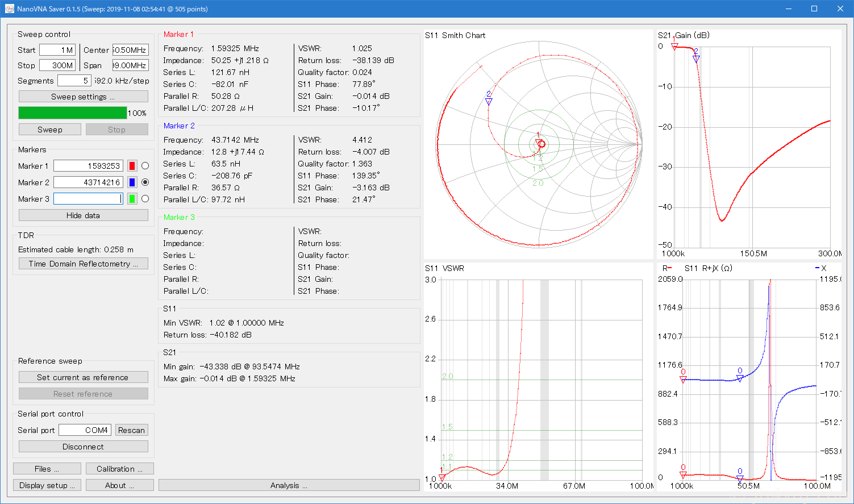Click marker 2 on the Smith chart
The image size is (854, 504).
489,102
